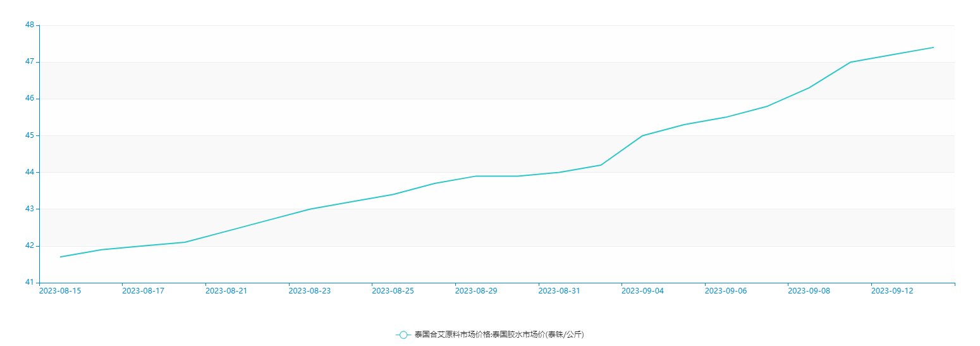980x346 pixels.
Task: Select the 2023-09-06 axis label
Action: point(726,291)
